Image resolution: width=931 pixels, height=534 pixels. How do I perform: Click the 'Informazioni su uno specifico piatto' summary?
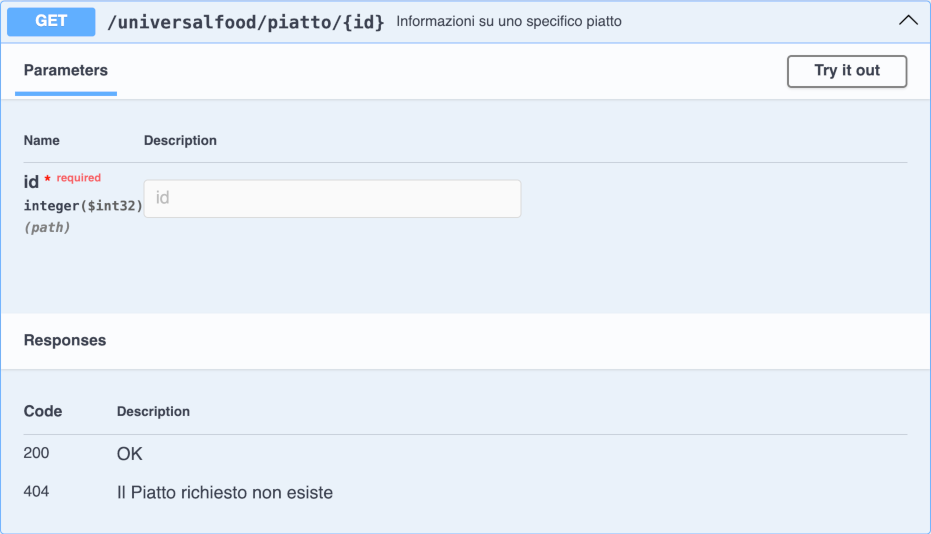coord(509,21)
